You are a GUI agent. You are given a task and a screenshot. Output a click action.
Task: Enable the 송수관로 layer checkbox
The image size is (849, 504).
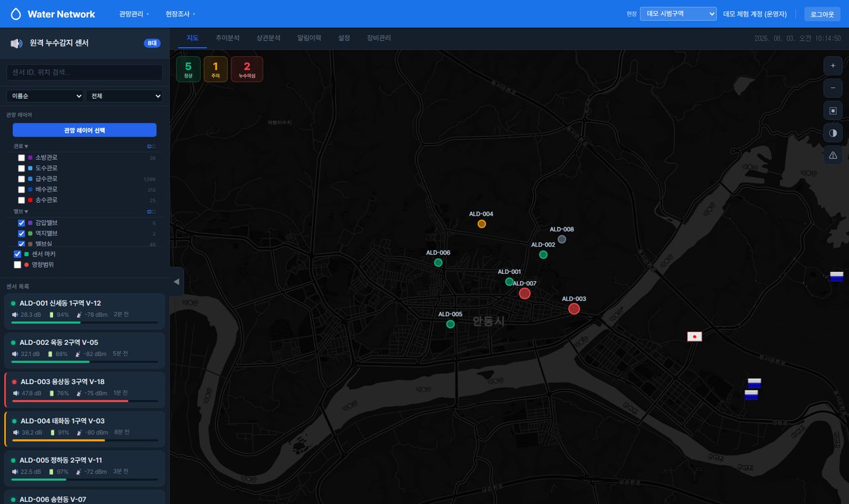pyautogui.click(x=21, y=200)
